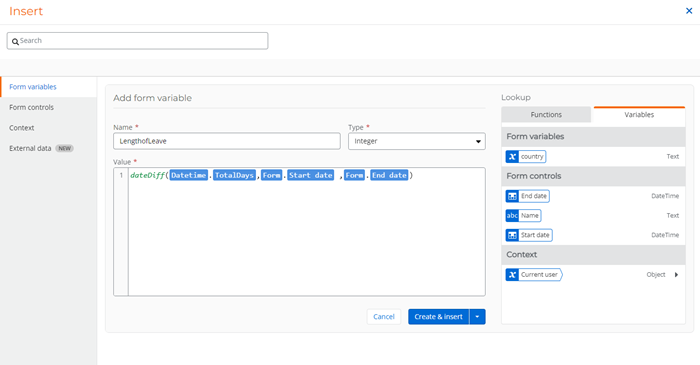Click the TotalDays token in the Value editor

click(234, 175)
